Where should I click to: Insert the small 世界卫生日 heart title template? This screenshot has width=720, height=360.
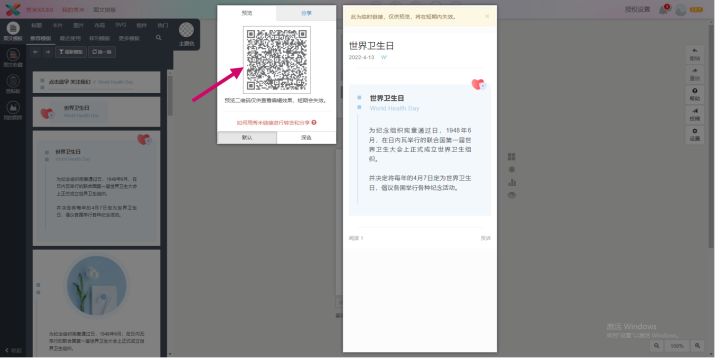tap(96, 112)
